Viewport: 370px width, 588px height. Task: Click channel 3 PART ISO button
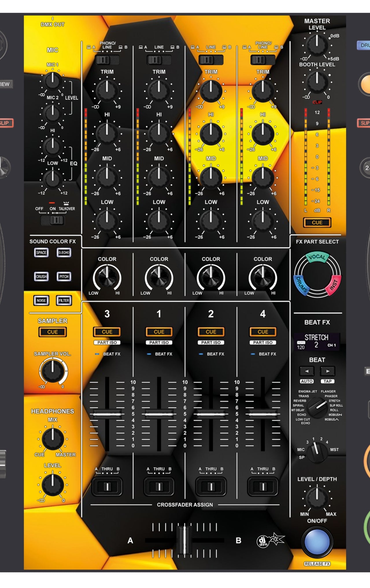[x=107, y=342]
